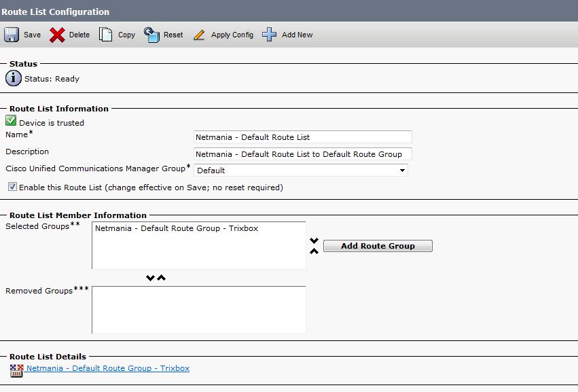Open Netmania - Default Route Group - Trixbox link
Viewport: 578px width, 392px height.
point(108,368)
